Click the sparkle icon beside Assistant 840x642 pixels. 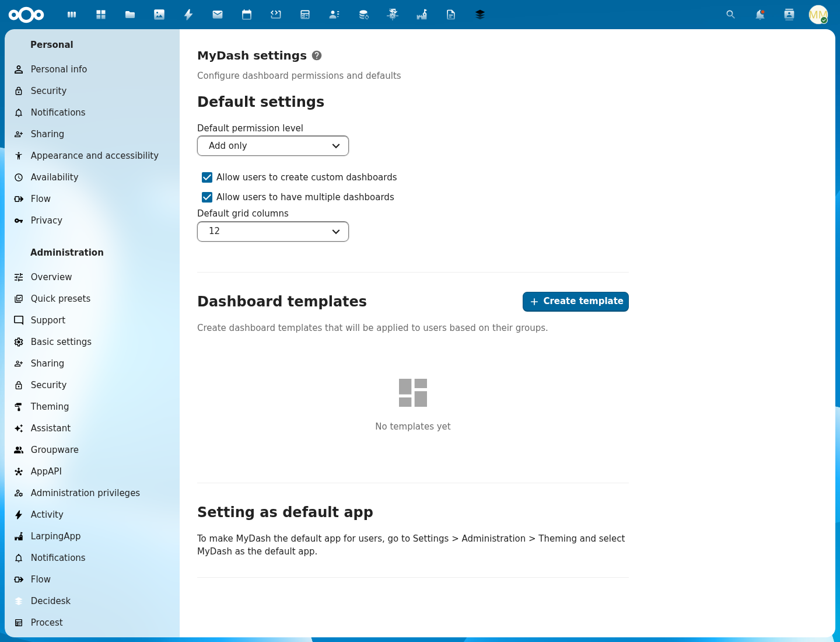pyautogui.click(x=19, y=428)
